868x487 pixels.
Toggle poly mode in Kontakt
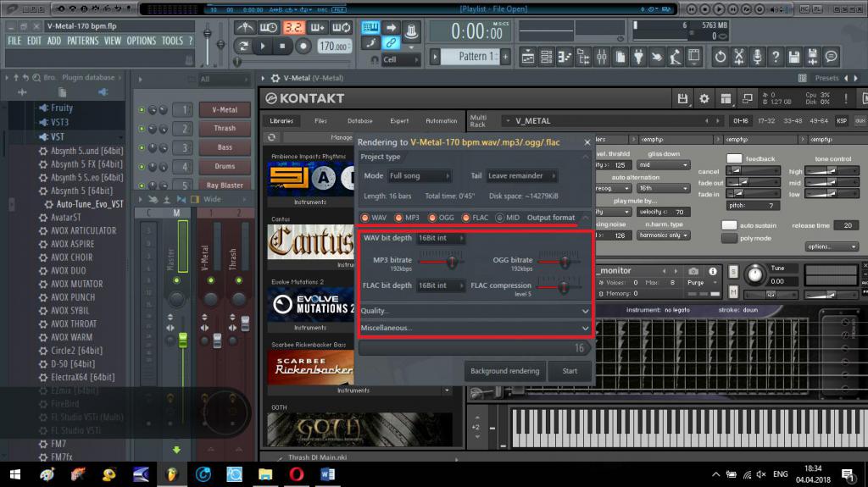tap(729, 238)
